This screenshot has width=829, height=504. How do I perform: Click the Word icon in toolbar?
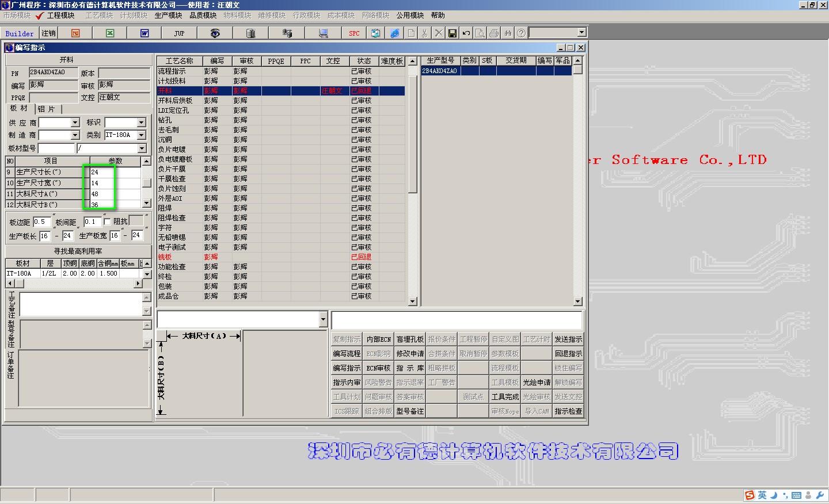pyautogui.click(x=144, y=33)
